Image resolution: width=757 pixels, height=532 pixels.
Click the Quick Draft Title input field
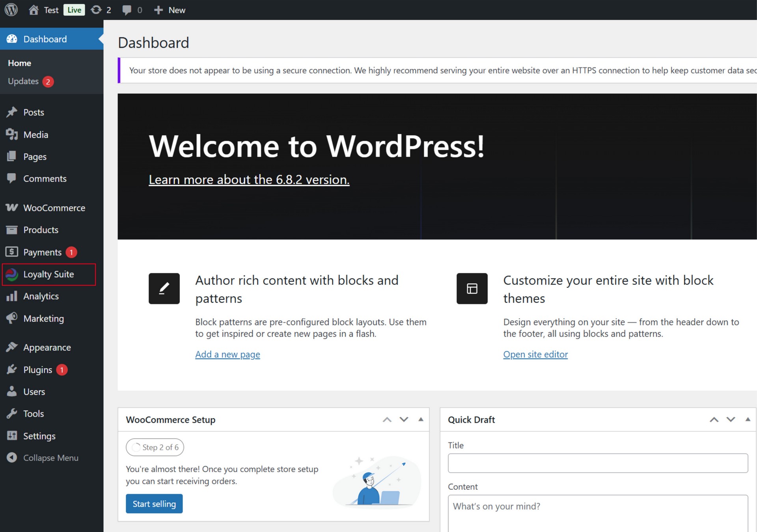pyautogui.click(x=597, y=463)
